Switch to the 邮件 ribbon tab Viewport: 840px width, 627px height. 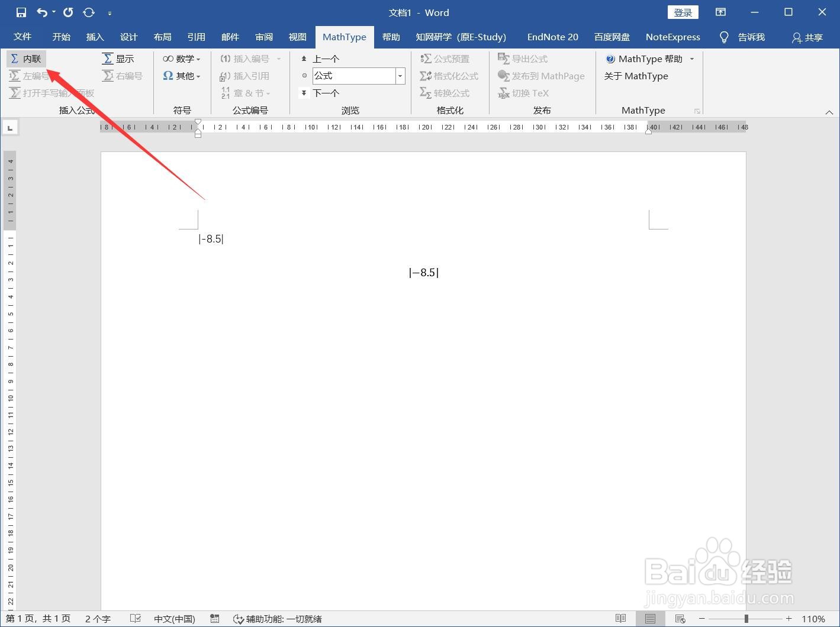[230, 37]
